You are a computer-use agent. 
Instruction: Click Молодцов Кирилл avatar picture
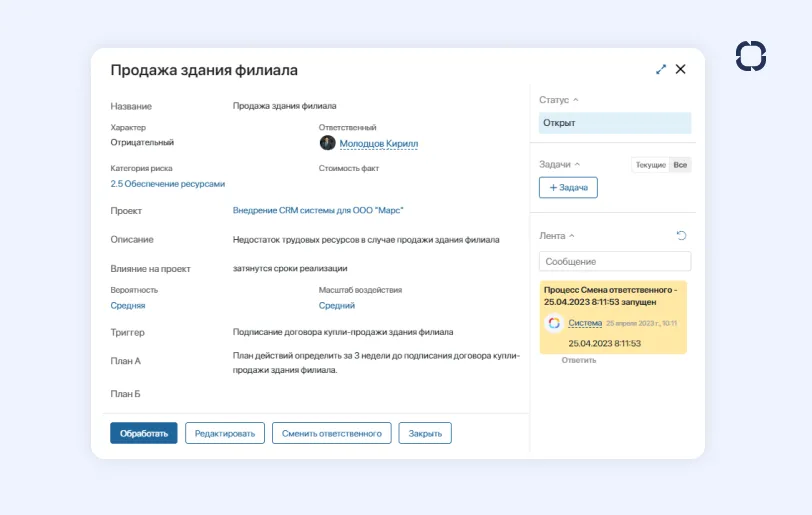(327, 143)
